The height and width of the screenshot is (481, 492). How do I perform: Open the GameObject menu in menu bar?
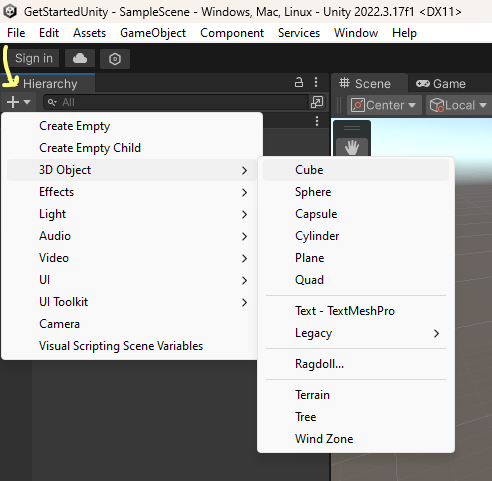coord(153,33)
